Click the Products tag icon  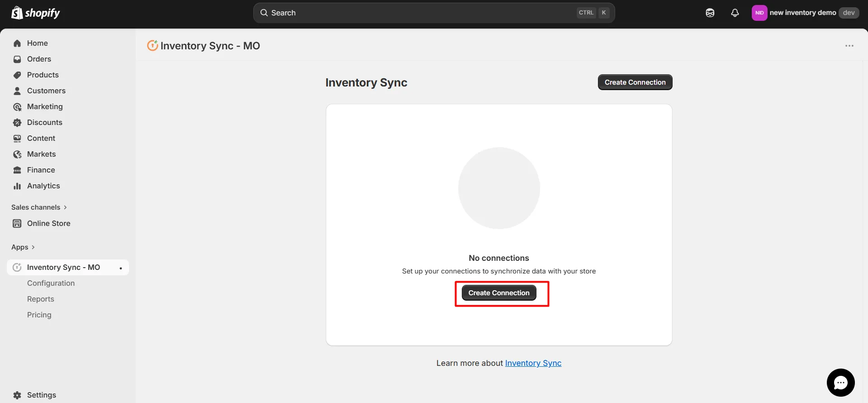coord(17,75)
